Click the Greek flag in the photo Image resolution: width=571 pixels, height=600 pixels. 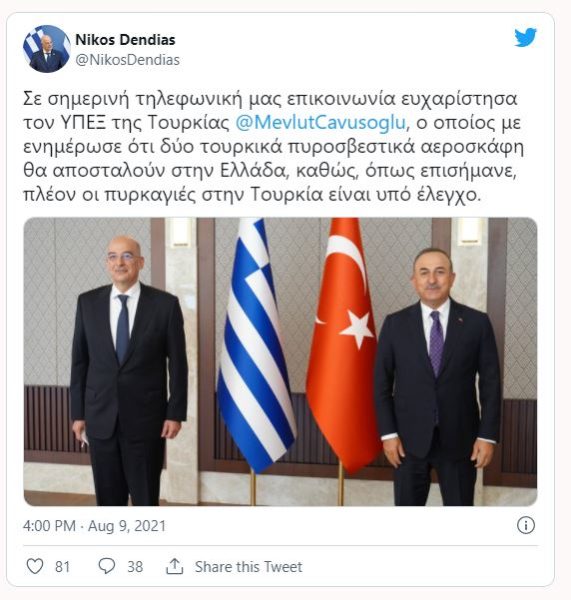point(256,344)
